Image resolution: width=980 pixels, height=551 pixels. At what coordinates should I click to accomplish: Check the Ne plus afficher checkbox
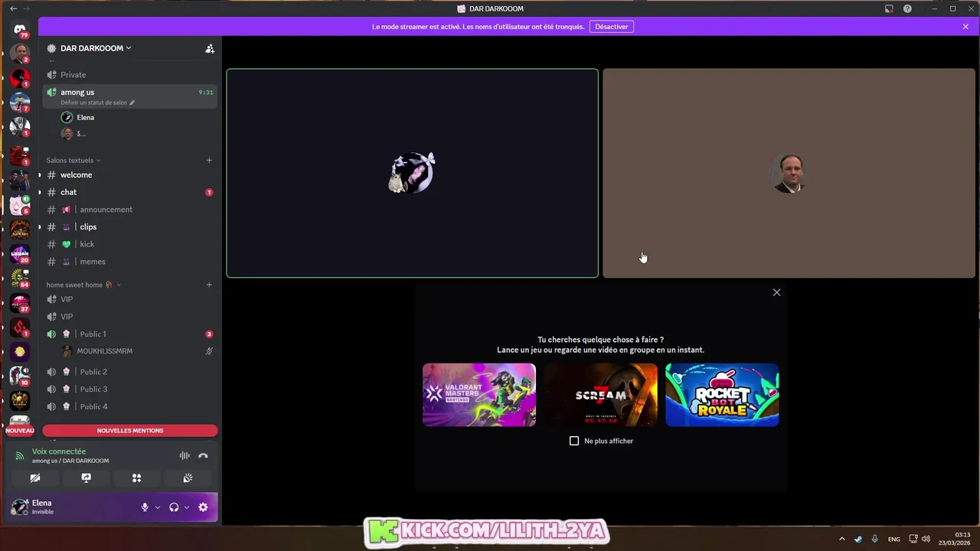click(574, 441)
